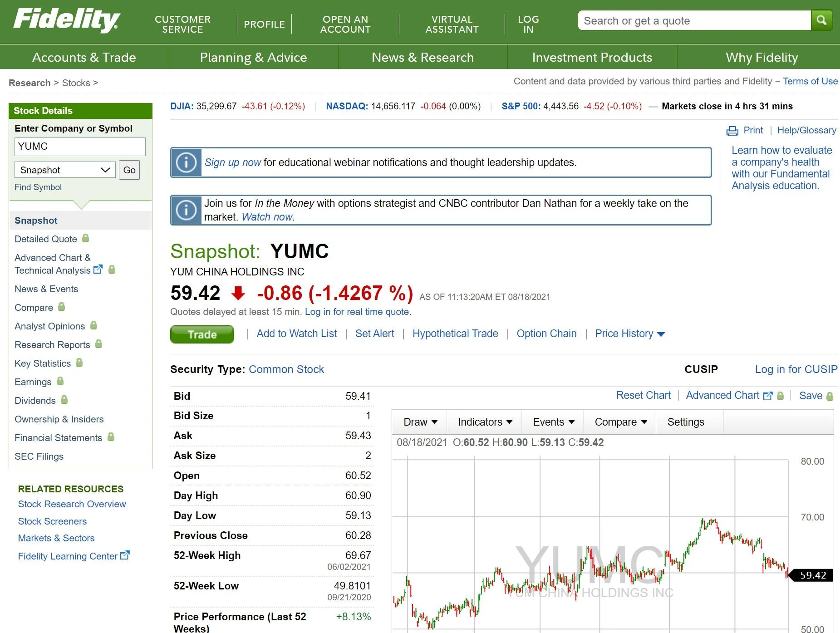Image resolution: width=840 pixels, height=633 pixels.
Task: Open Why Fidelity menu
Action: 761,57
